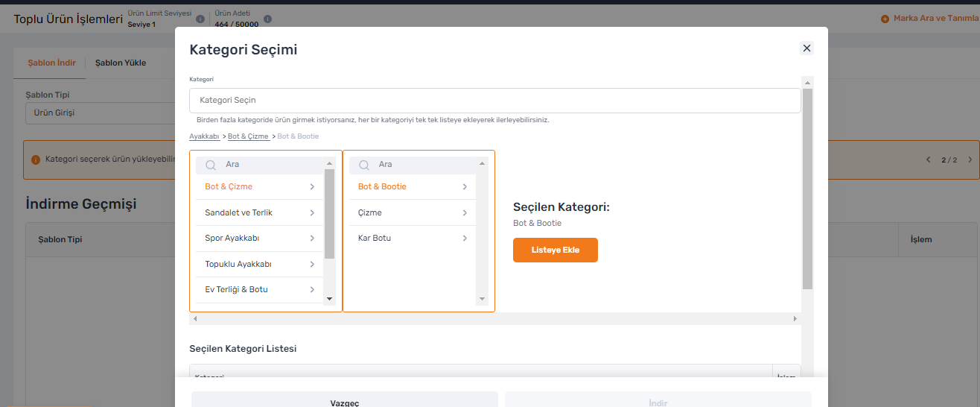
Task: Expand Çizme subcategory chevron
Action: (x=465, y=213)
